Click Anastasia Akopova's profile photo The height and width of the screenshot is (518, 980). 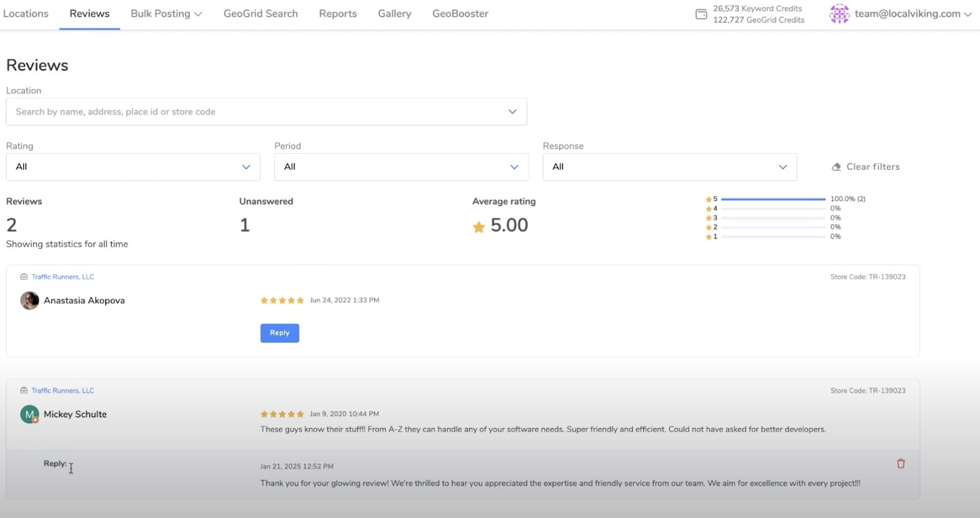pos(29,300)
